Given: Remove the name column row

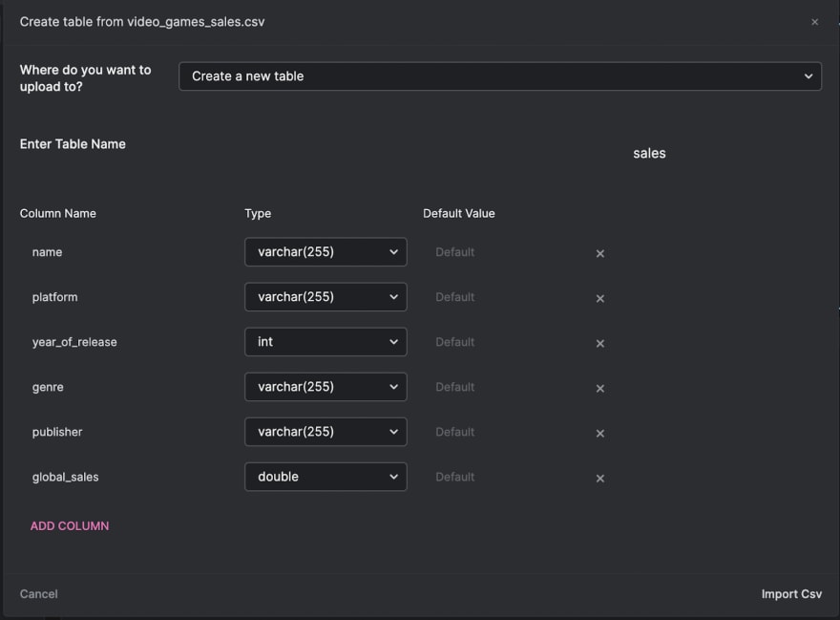Looking at the screenshot, I should [600, 254].
